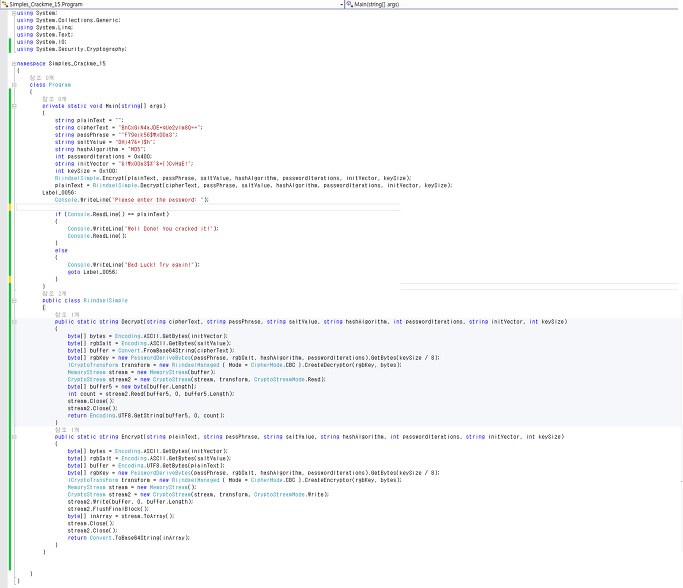Collapse the public class RijndaelSimple node
The height and width of the screenshot is (588, 683).
click(14, 301)
